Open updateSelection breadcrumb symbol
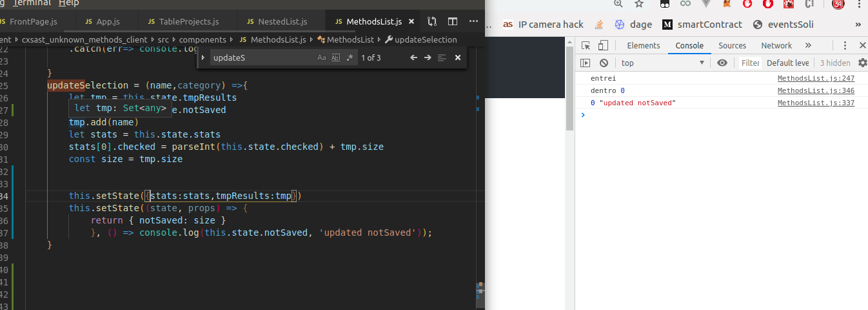The height and width of the screenshot is (310, 868). [420, 39]
